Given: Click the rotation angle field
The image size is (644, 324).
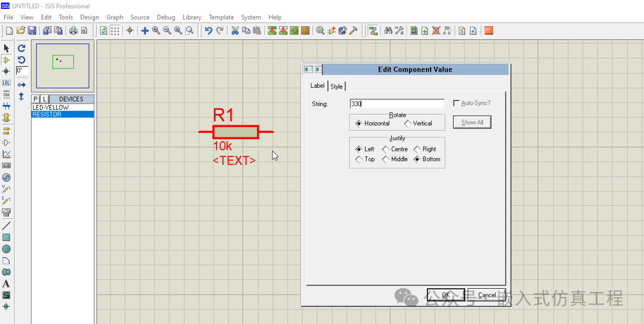Looking at the screenshot, I should click(22, 71).
